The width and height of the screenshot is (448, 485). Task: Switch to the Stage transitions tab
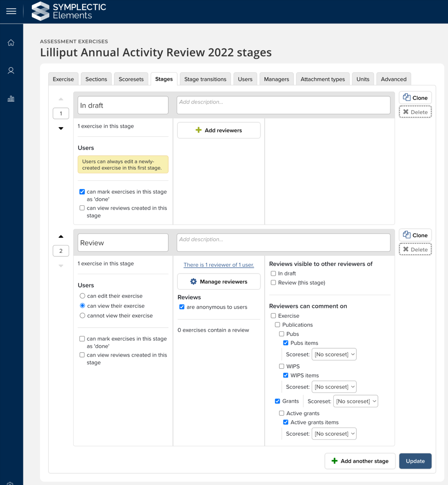point(205,79)
